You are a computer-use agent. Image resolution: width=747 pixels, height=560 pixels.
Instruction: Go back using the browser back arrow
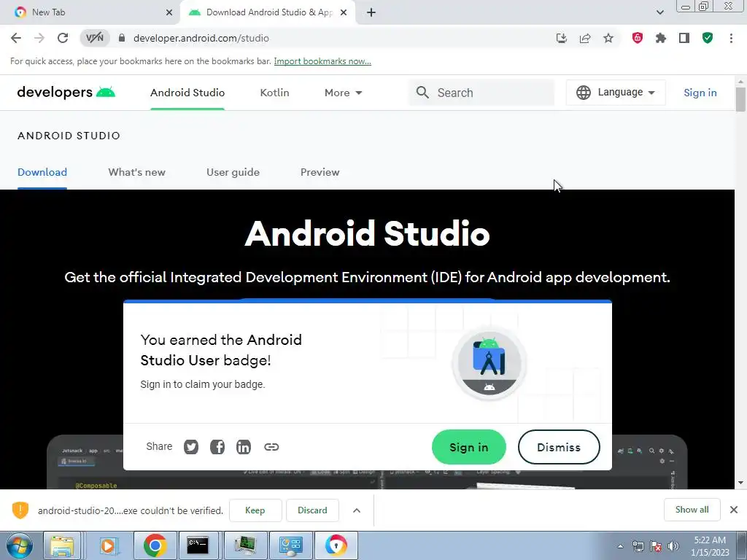click(16, 38)
